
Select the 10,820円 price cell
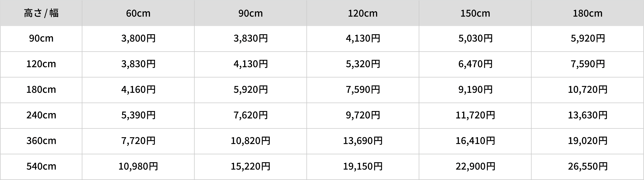click(x=250, y=141)
